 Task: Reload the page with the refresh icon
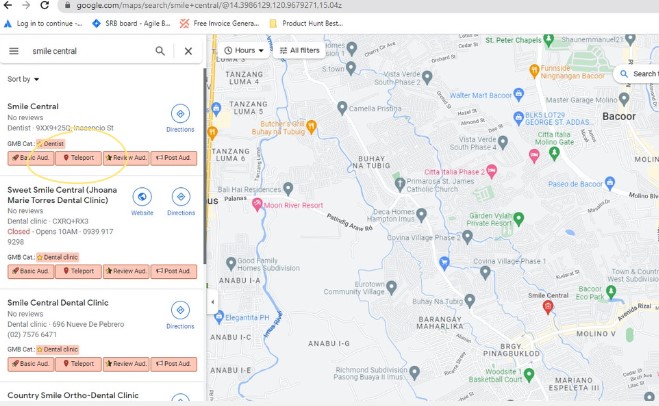point(45,5)
